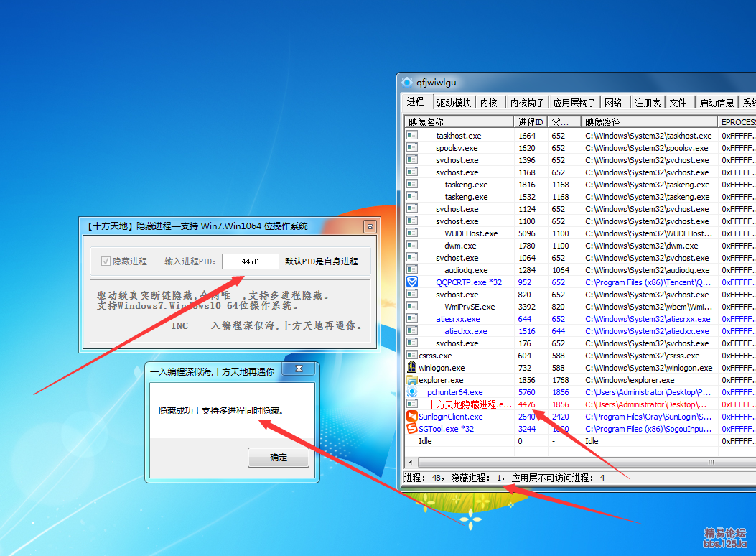Switch to the 驱动模块 tab
This screenshot has width=756, height=556.
(x=454, y=103)
